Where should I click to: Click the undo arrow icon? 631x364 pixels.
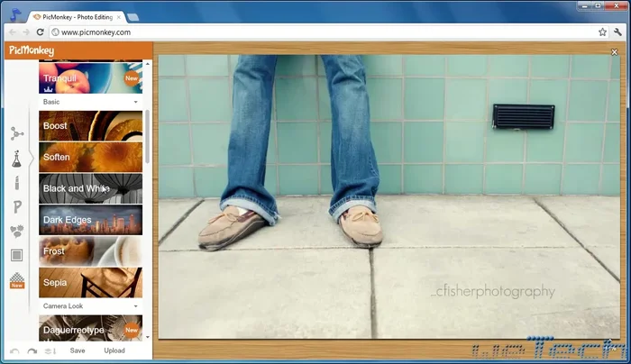[14, 351]
